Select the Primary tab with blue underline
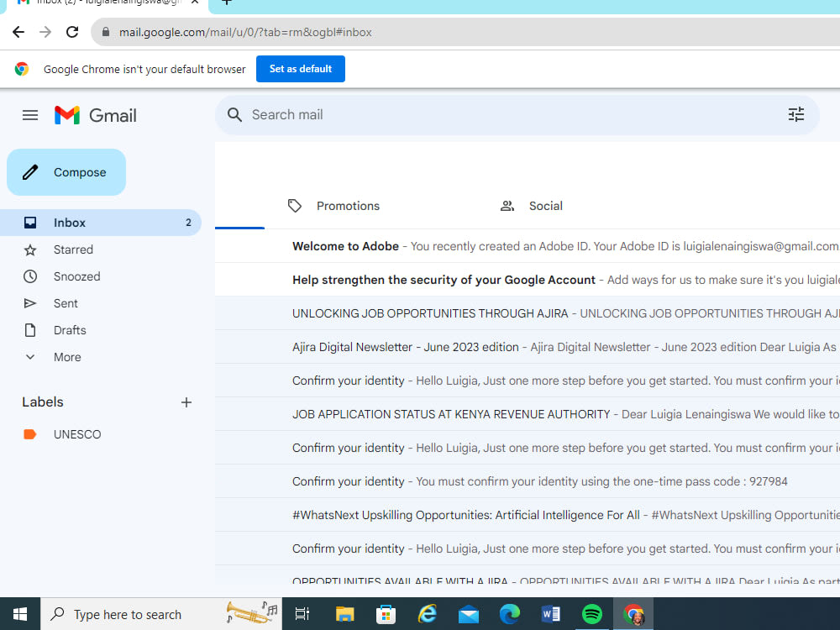The width and height of the screenshot is (840, 630). click(x=239, y=207)
